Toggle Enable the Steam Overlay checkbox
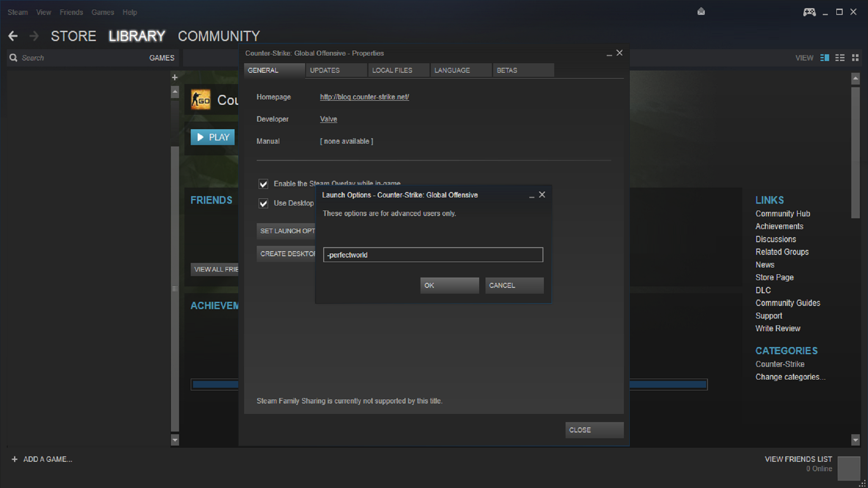The width and height of the screenshot is (868, 488). [263, 184]
